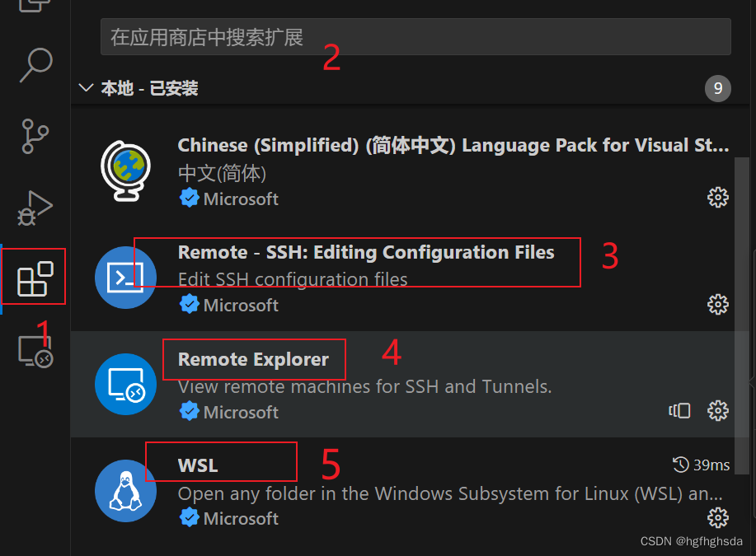Click the split editor icon beside Remote Explorer
The image size is (756, 556).
pyautogui.click(x=679, y=410)
